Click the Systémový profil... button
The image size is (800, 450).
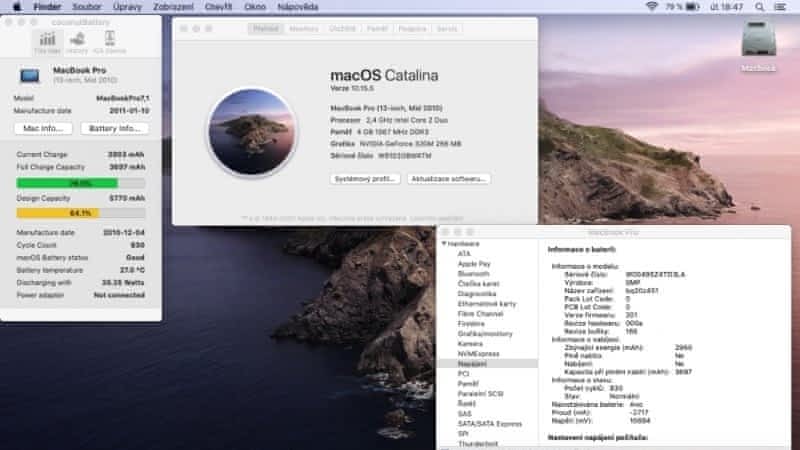tap(365, 179)
